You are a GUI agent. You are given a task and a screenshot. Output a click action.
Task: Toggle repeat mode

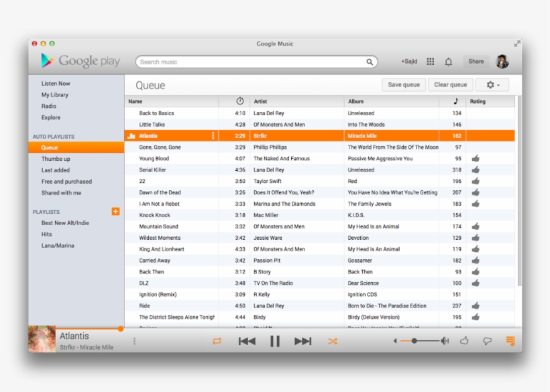217,341
